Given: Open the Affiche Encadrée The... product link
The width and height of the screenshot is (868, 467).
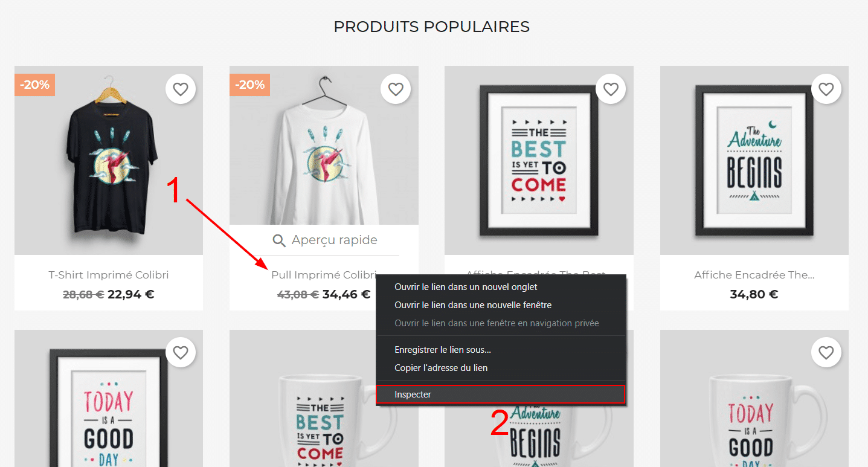Looking at the screenshot, I should 754,275.
